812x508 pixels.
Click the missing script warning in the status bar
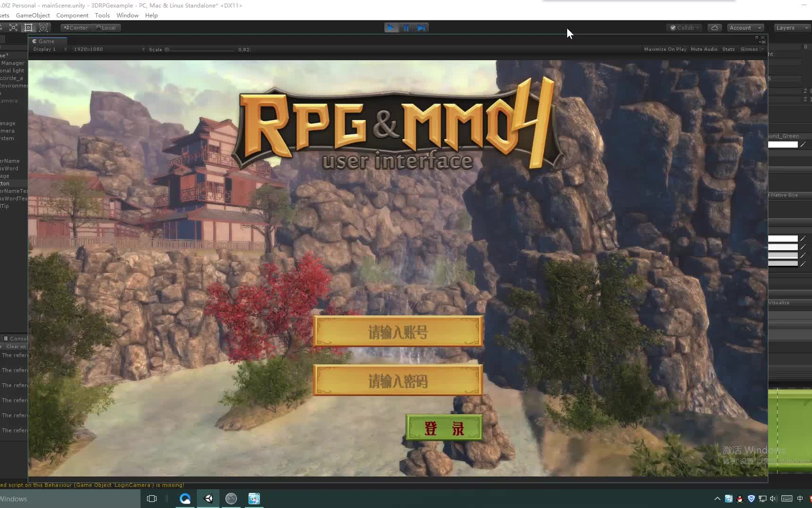click(x=92, y=485)
